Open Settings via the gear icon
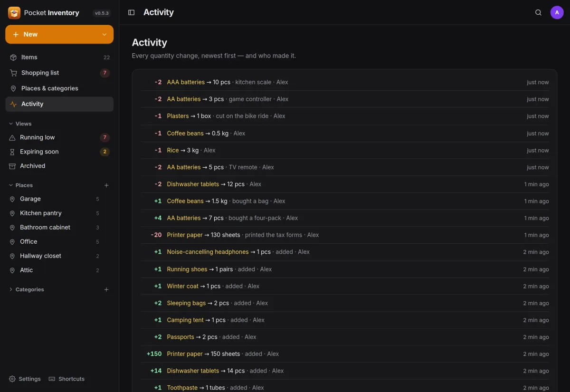This screenshot has width=570, height=392. [12, 379]
